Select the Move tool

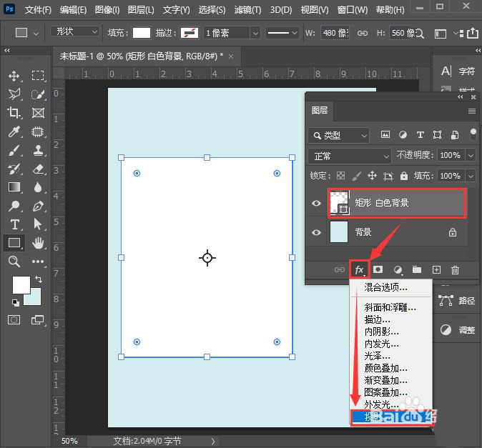(14, 76)
